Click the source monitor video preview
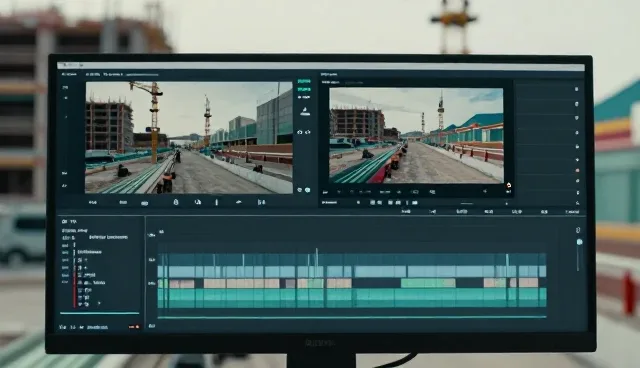This screenshot has width=640, height=368. (189, 137)
